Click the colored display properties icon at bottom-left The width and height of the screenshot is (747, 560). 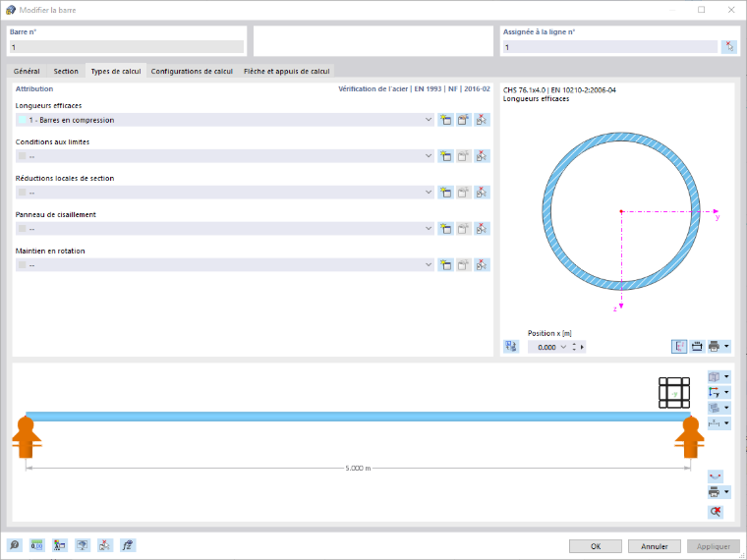pyautogui.click(x=60, y=545)
